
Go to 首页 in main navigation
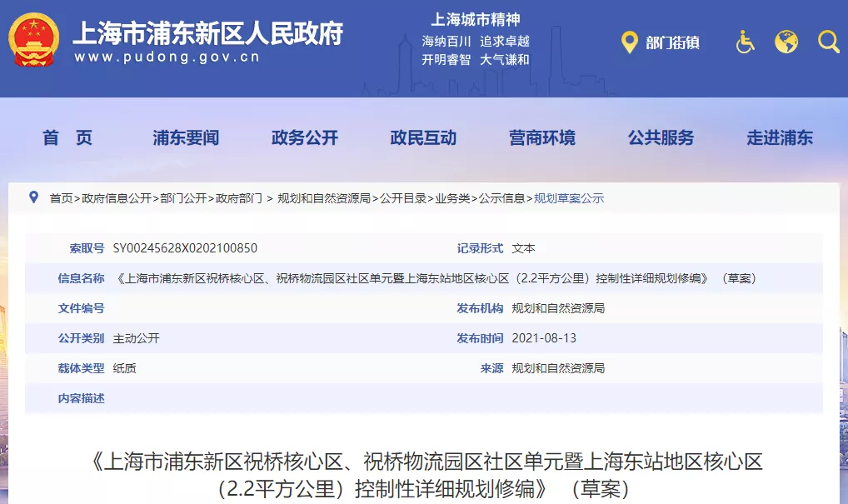pos(67,138)
